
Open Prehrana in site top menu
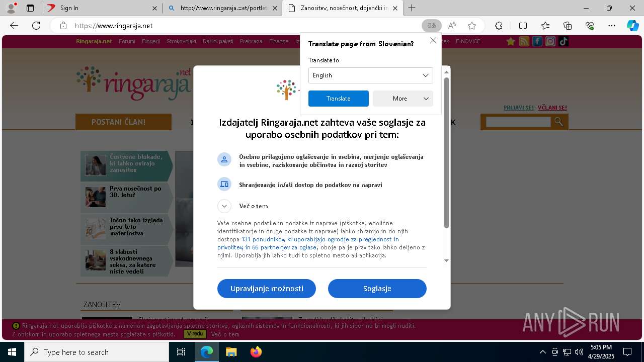251,41
